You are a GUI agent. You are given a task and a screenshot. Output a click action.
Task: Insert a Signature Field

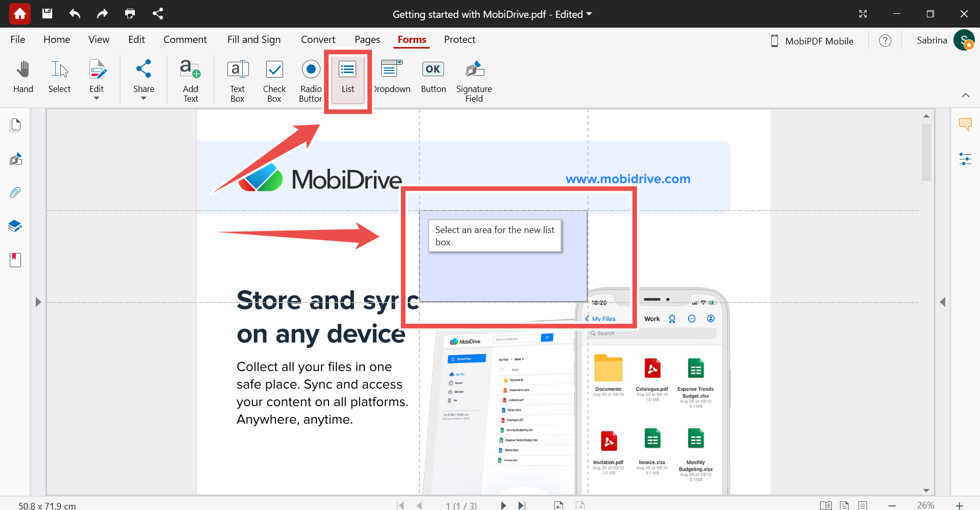[x=474, y=81]
